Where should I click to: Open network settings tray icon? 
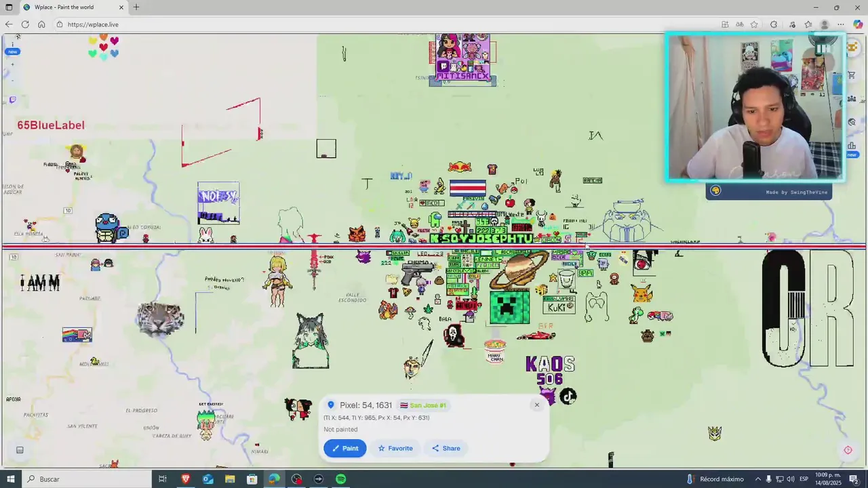point(779,479)
